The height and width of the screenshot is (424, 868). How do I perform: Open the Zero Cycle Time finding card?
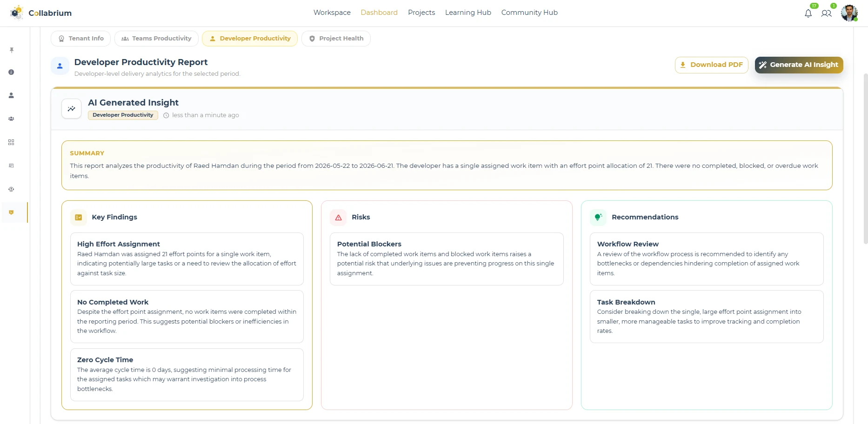tap(187, 375)
